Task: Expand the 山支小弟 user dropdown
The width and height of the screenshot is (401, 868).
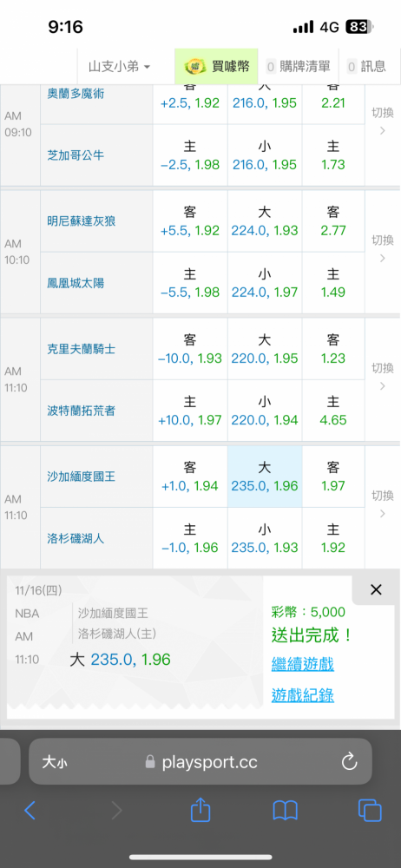Action: (119, 67)
